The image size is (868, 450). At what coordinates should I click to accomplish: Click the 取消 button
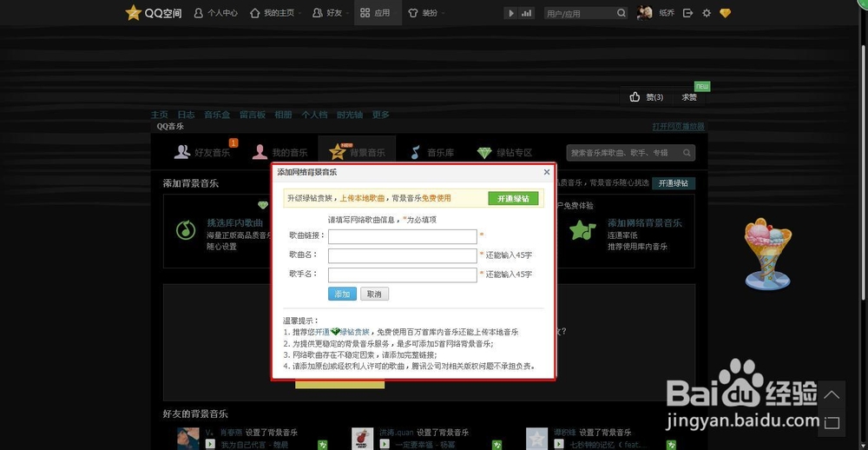(375, 294)
